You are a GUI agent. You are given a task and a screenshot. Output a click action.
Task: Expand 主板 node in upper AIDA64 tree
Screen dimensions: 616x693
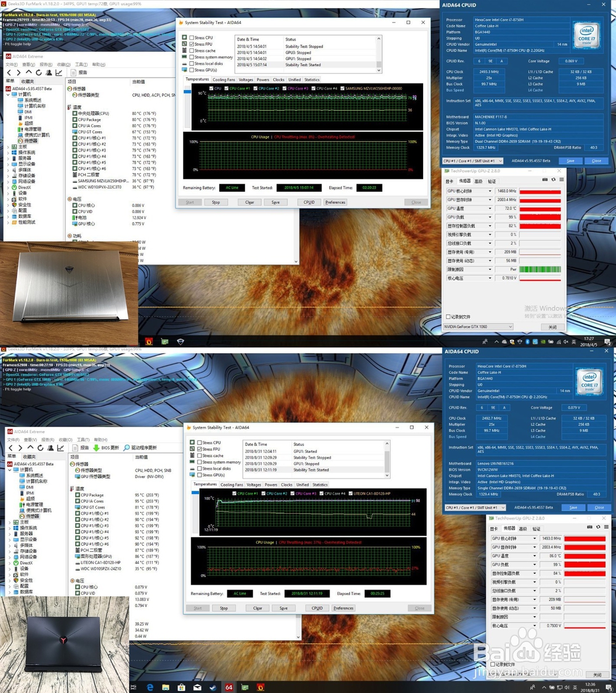click(x=8, y=147)
